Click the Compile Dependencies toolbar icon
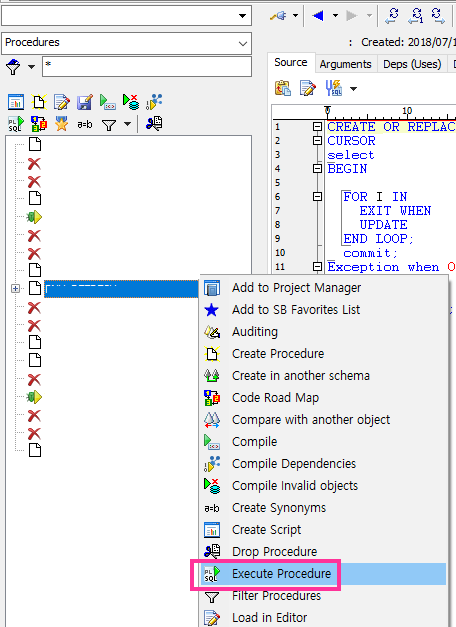The height and width of the screenshot is (627, 456). [x=154, y=102]
